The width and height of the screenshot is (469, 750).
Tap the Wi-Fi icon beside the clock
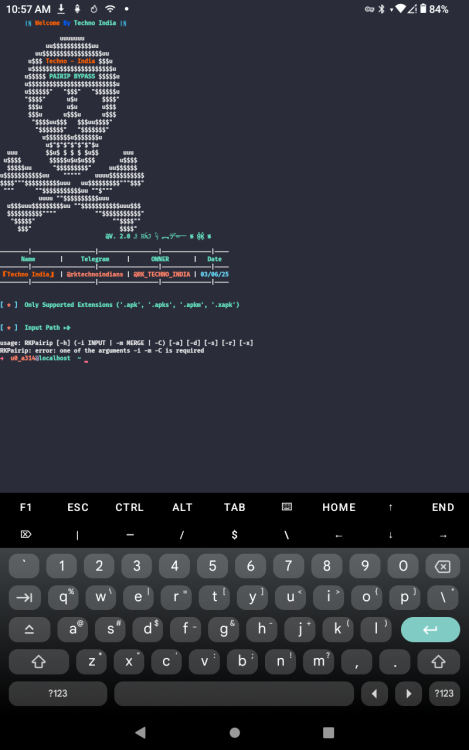tap(110, 9)
